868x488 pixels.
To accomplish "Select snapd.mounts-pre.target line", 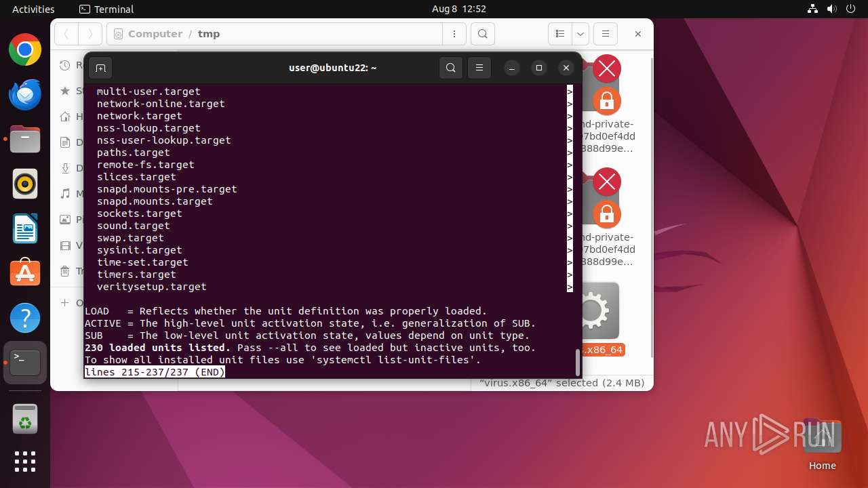I will (x=167, y=189).
